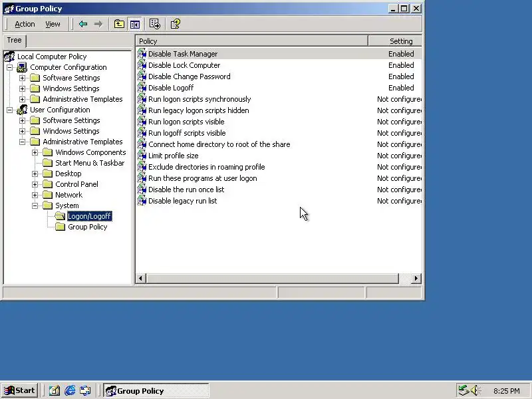Click the Setting column header
The height and width of the screenshot is (399, 532).
(395, 41)
